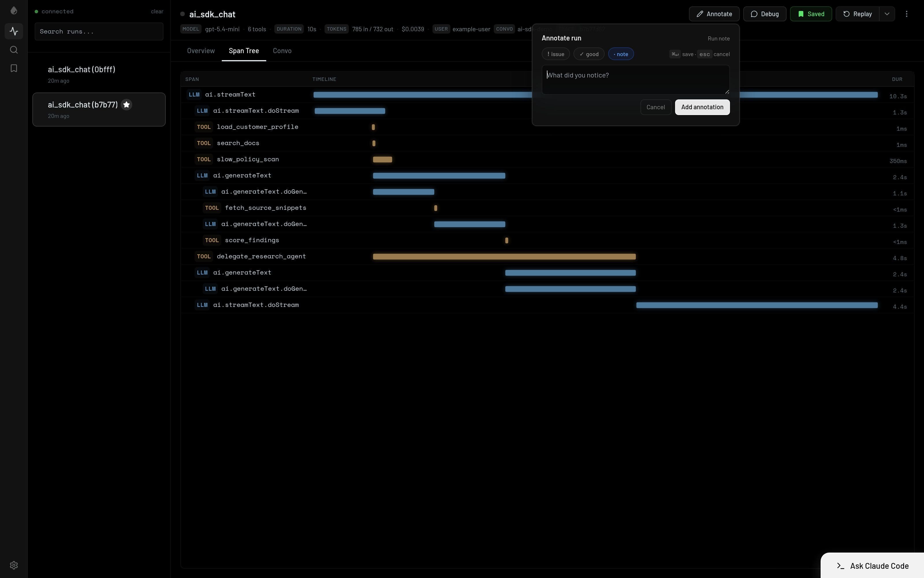Click the 4.4s doStream timeline bar
Screen dimensions: 924x578
click(x=757, y=305)
